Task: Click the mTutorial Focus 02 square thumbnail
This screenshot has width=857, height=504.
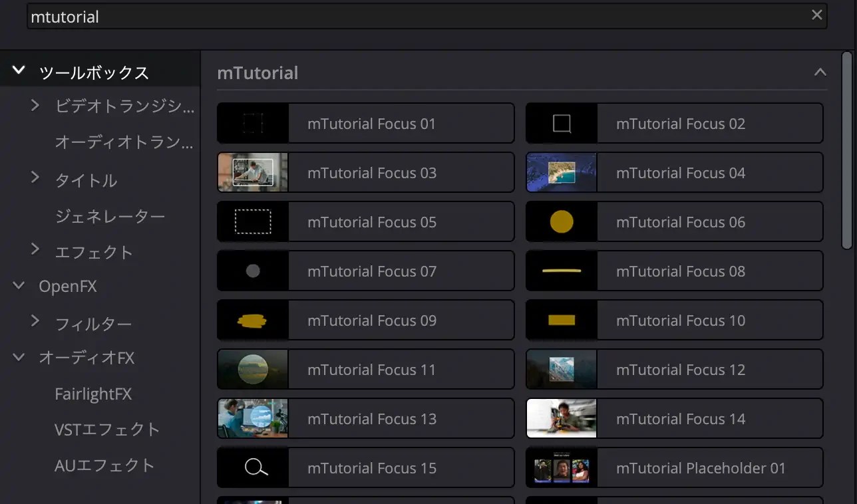Action: click(x=562, y=123)
